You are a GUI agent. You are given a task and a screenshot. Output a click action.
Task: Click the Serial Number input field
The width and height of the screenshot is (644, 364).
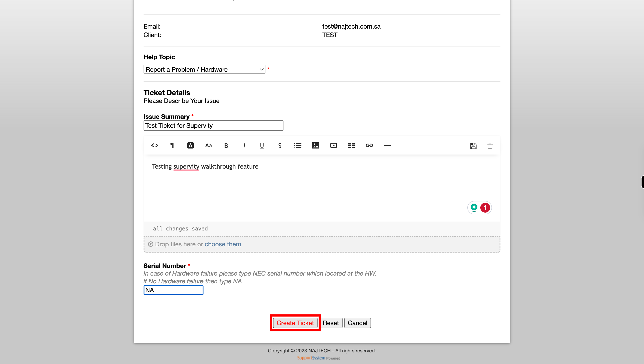tap(173, 290)
